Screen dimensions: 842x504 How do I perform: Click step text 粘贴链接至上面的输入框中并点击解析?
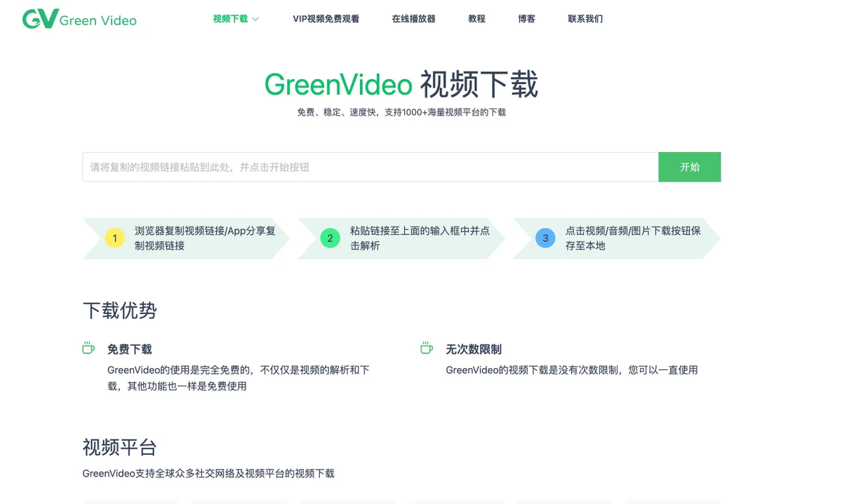pos(420,238)
